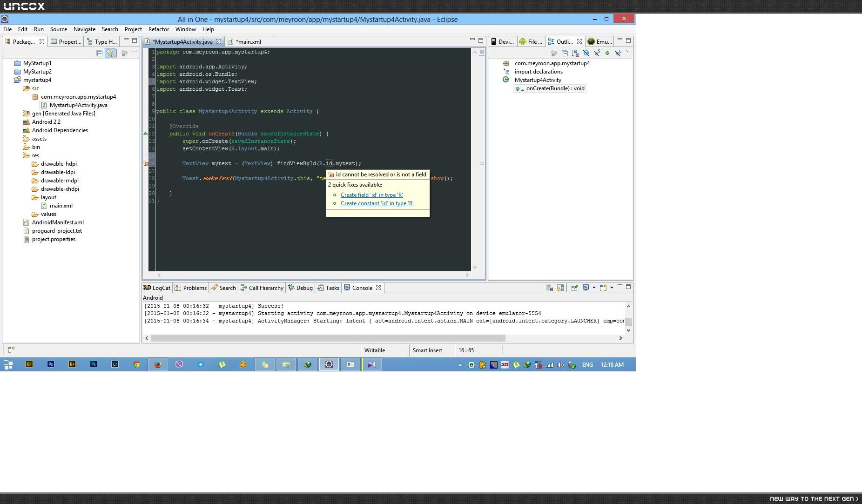Open Lightroom from taskbar

115,365
